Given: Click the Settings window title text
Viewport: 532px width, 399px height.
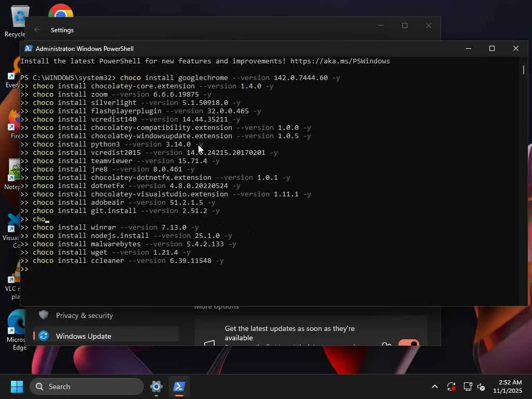Looking at the screenshot, I should 62,30.
